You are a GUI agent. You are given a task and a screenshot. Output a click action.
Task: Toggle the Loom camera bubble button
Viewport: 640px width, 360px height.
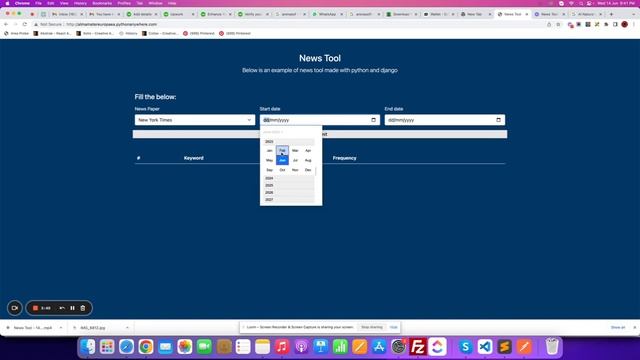[15, 308]
